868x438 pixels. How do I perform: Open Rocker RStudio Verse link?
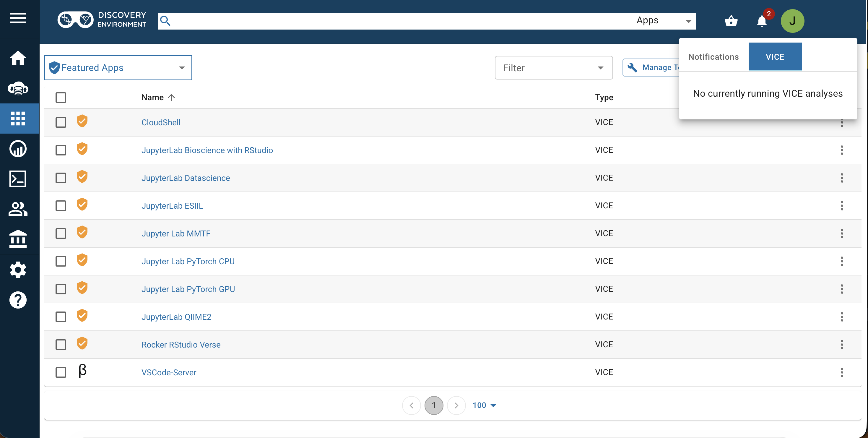tap(181, 345)
